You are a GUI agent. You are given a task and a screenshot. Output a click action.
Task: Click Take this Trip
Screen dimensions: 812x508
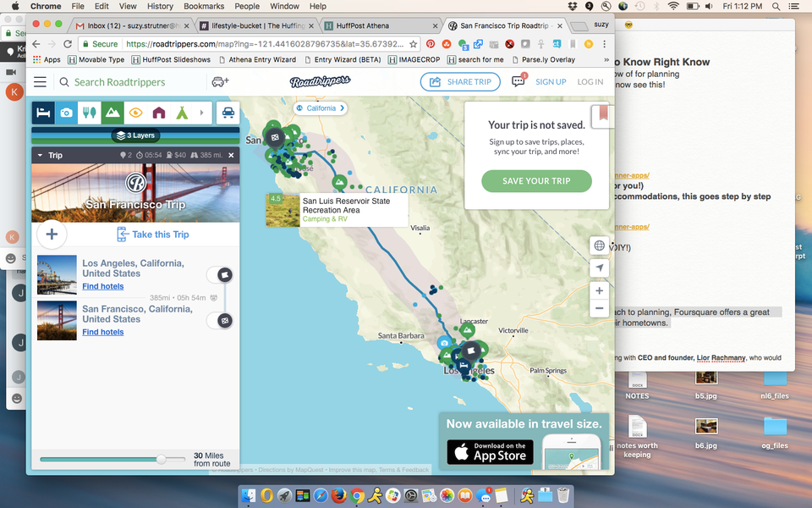tap(153, 235)
